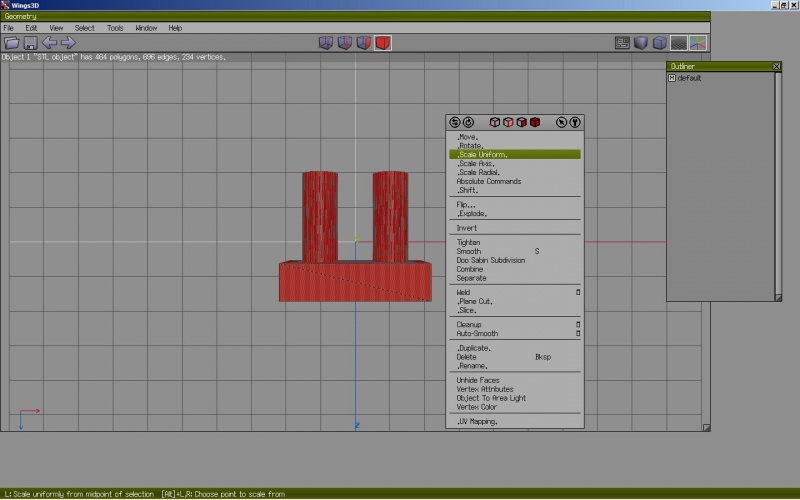This screenshot has height=500, width=800.
Task: Select body mode red cube in main toolbar
Action: [x=383, y=43]
